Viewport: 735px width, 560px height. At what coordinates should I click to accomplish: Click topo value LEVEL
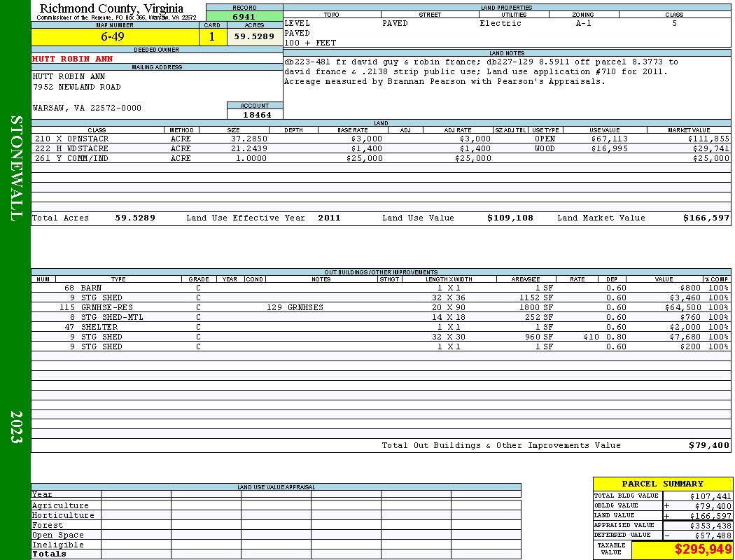[x=297, y=23]
